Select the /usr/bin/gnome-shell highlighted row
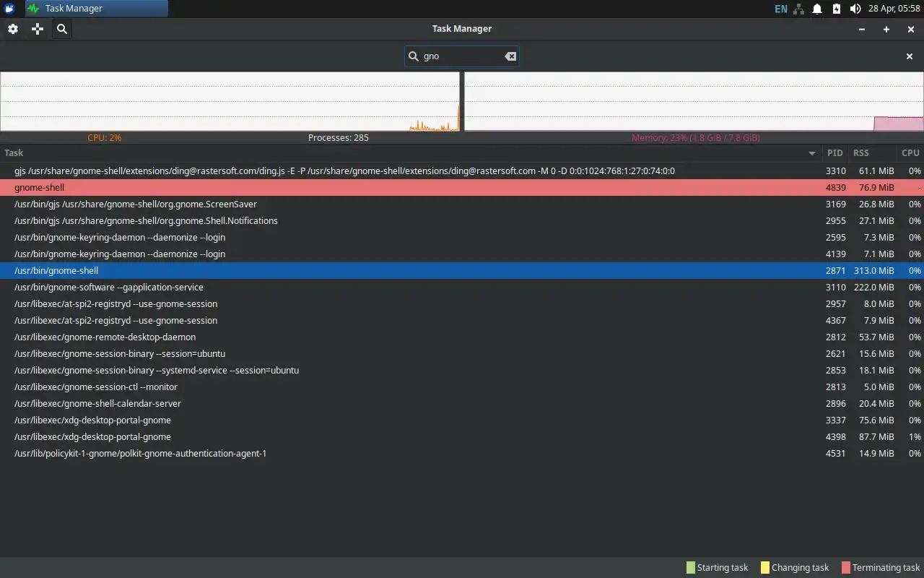Image resolution: width=924 pixels, height=578 pixels. point(462,271)
